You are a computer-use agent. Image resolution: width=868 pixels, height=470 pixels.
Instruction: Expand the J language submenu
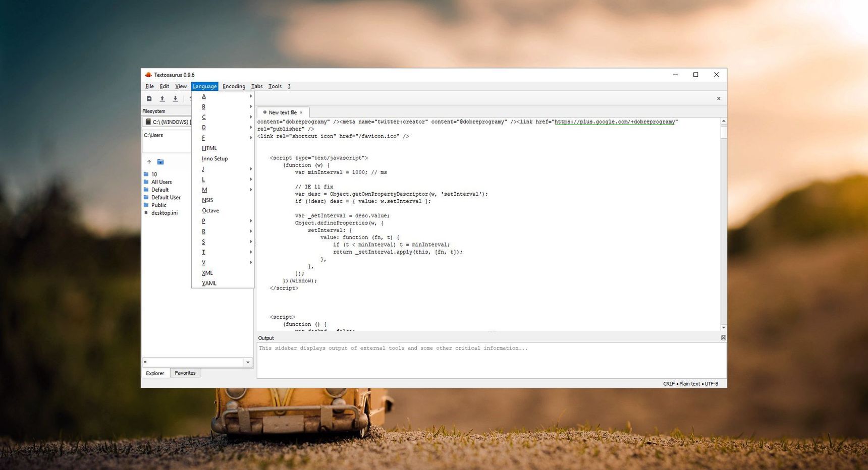(x=223, y=169)
